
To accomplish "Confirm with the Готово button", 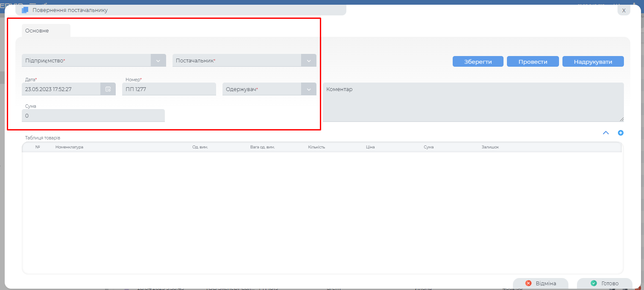I will (604, 283).
